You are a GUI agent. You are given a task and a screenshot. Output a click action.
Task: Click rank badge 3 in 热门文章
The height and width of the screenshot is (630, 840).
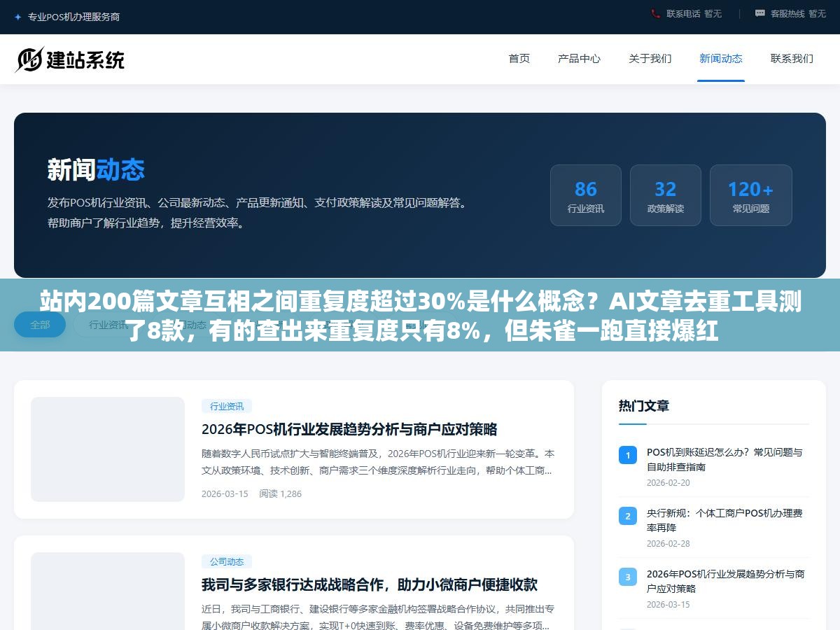pyautogui.click(x=628, y=577)
